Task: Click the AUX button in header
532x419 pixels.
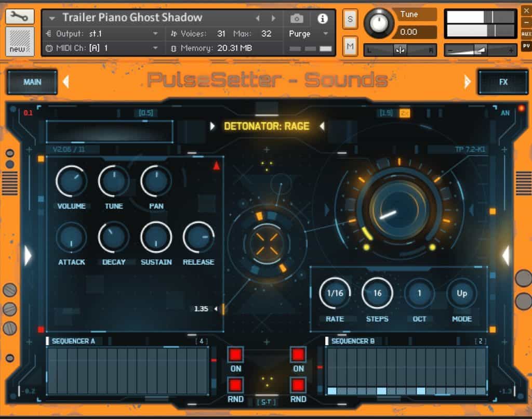Action: [x=526, y=34]
